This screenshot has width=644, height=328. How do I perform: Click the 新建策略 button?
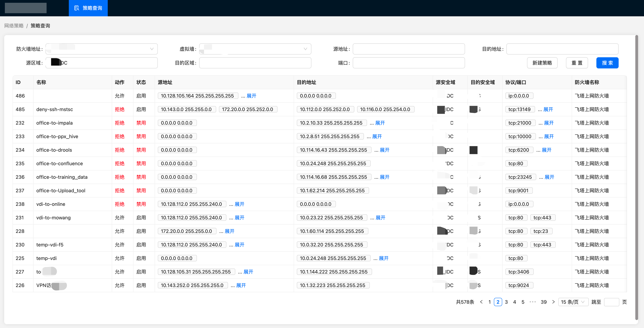[542, 63]
